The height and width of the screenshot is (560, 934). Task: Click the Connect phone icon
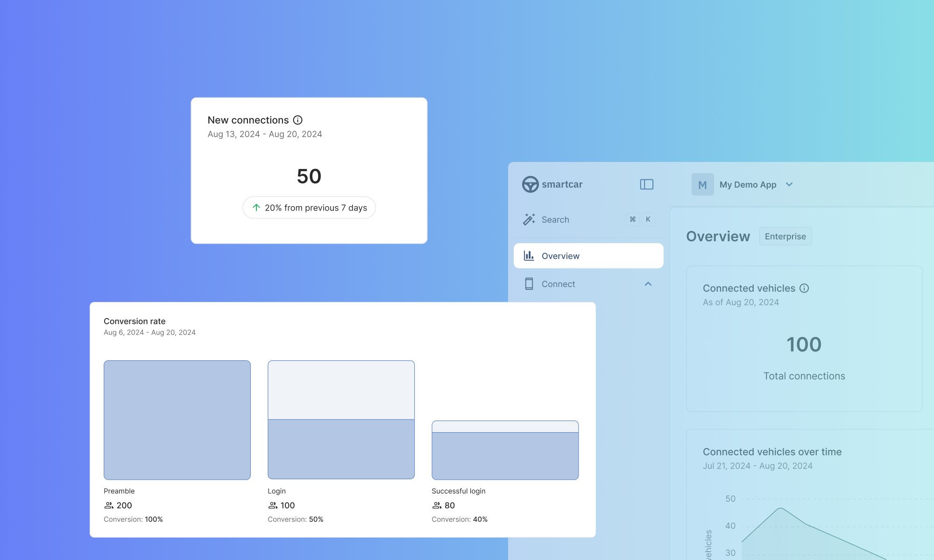point(529,284)
